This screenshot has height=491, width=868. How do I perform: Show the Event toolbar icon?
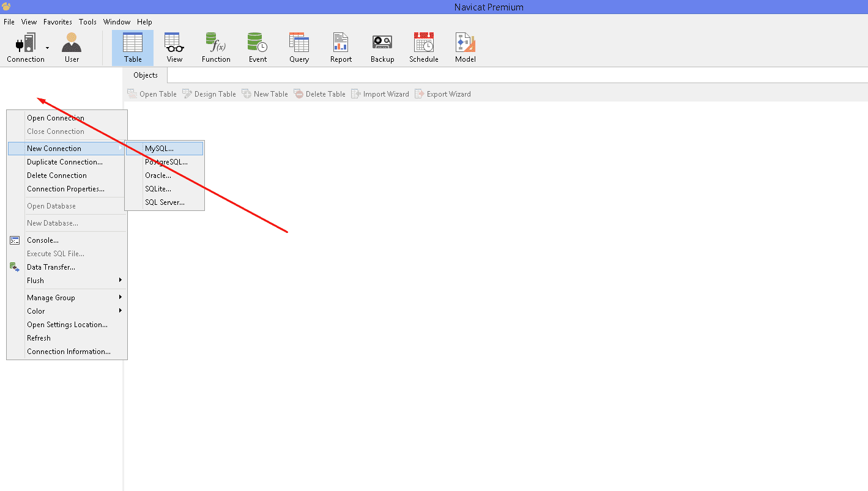point(258,48)
